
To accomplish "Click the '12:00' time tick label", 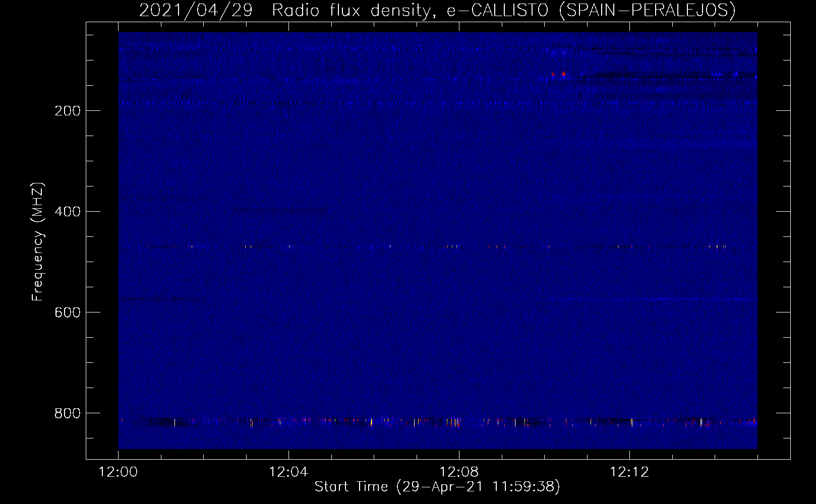I will [x=118, y=472].
